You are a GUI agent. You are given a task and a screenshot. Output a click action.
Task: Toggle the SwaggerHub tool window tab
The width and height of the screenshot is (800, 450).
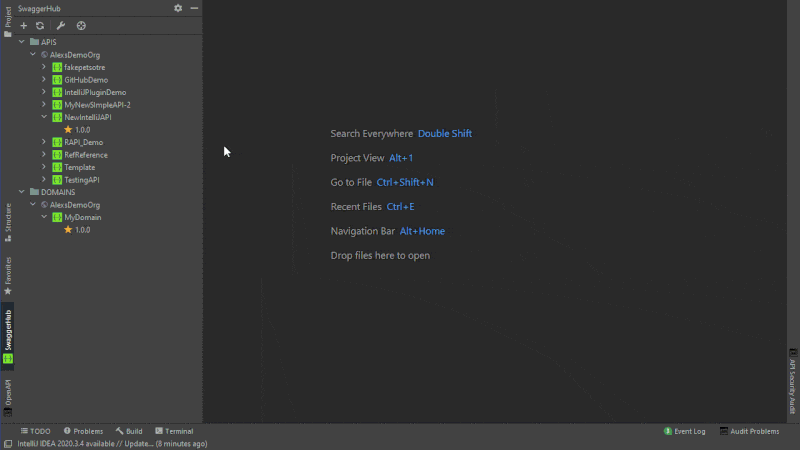[x=8, y=336]
